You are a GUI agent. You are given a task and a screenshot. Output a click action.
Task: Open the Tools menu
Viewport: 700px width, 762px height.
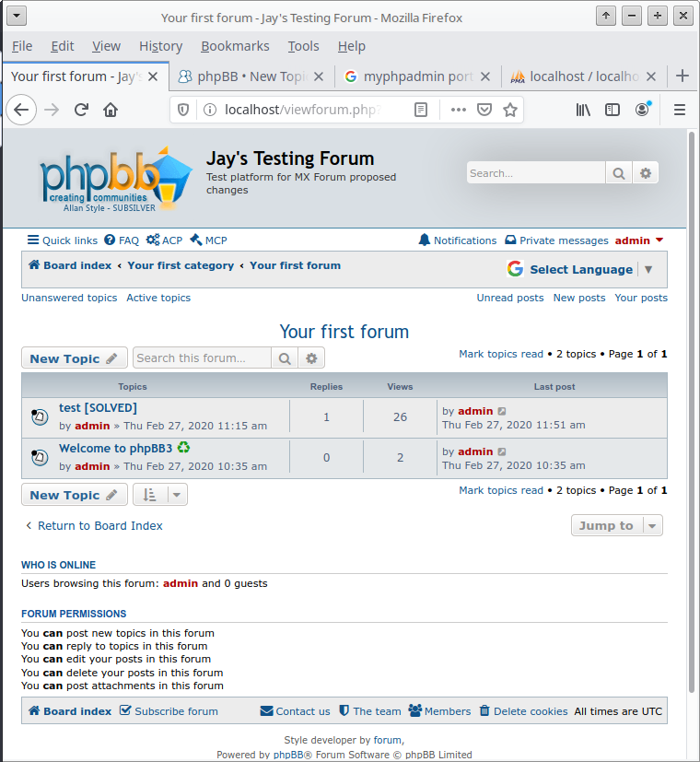(303, 46)
